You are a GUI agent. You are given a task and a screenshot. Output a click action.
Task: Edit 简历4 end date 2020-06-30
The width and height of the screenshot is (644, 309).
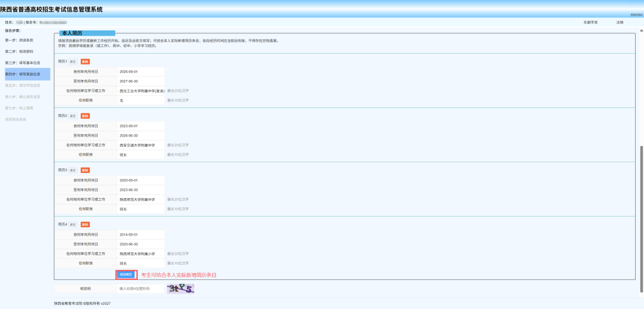click(x=141, y=244)
